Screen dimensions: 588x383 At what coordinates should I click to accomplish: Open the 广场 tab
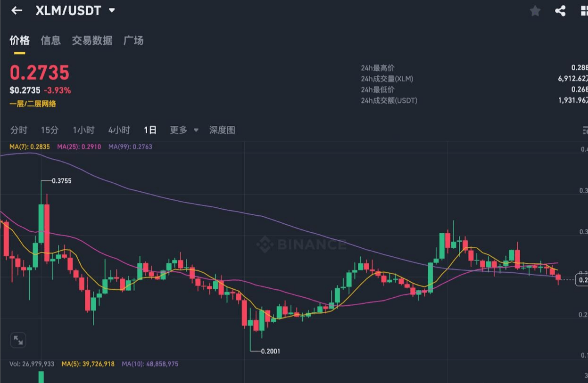[133, 41]
